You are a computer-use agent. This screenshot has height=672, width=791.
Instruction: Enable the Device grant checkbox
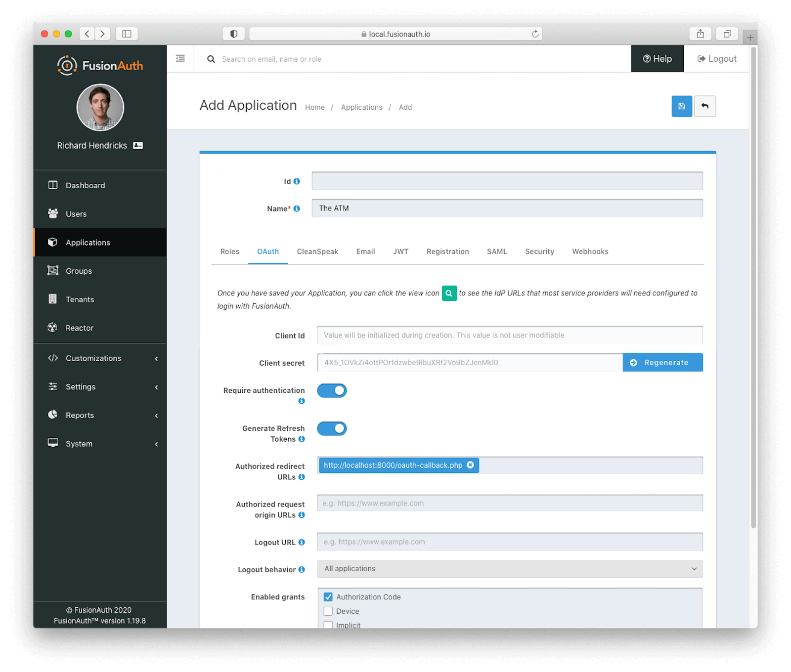tap(328, 611)
